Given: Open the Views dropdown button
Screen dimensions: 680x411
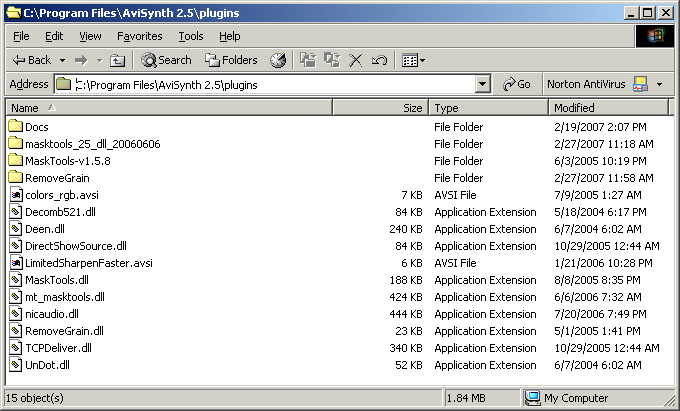Looking at the screenshot, I should click(x=413, y=60).
